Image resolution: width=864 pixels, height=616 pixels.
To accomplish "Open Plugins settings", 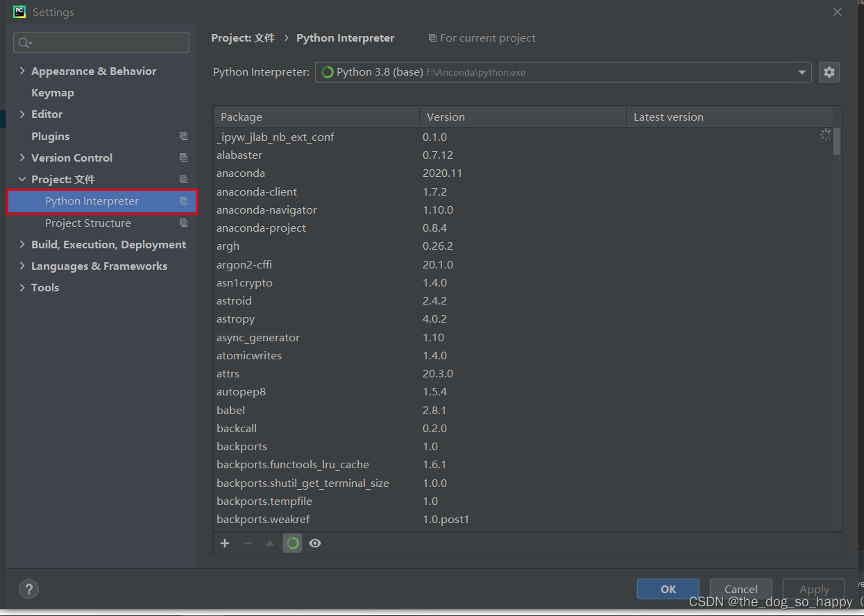I will coord(51,136).
